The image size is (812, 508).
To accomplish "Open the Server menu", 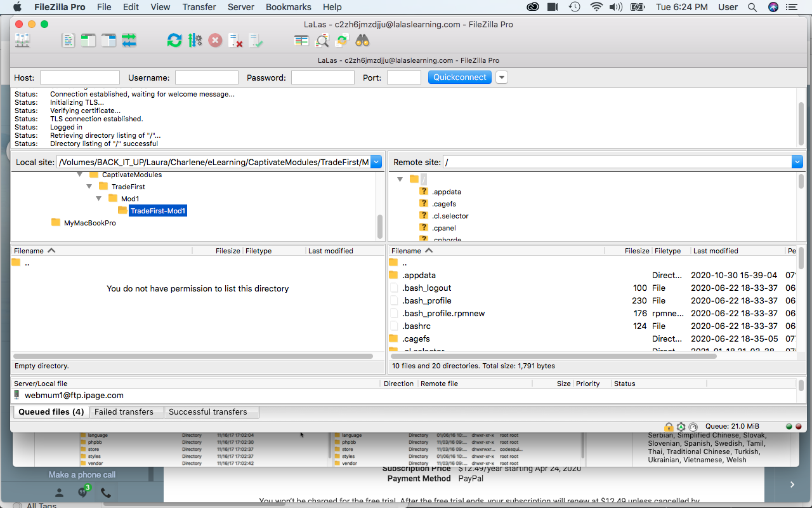I will coord(240,7).
